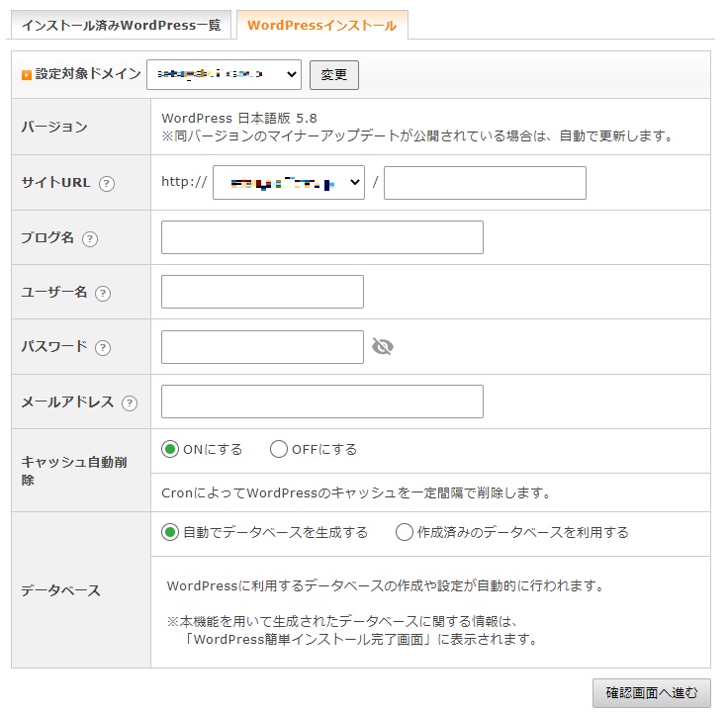This screenshot has width=728, height=713.
Task: Click the 変更 button
Action: (x=333, y=75)
